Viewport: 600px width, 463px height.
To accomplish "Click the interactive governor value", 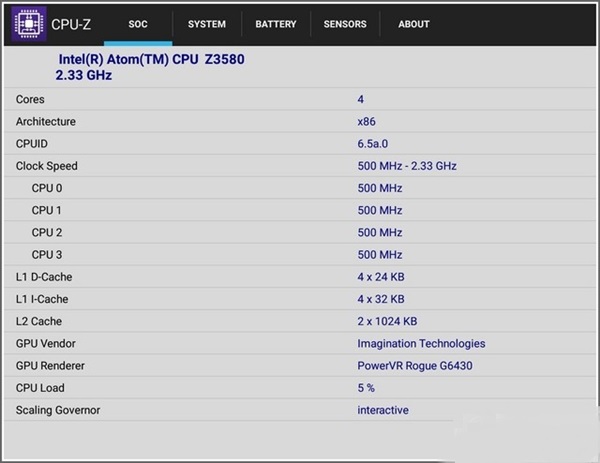I will coord(383,410).
